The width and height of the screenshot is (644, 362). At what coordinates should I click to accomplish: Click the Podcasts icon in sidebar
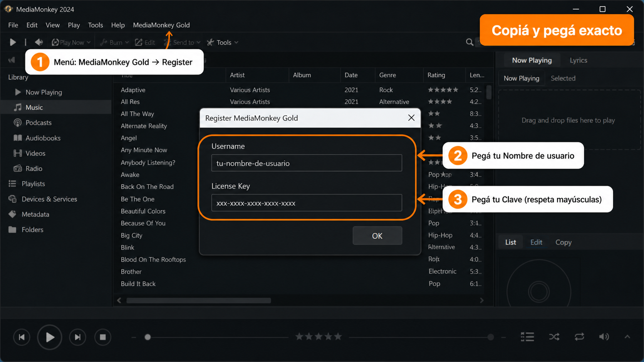click(x=18, y=123)
